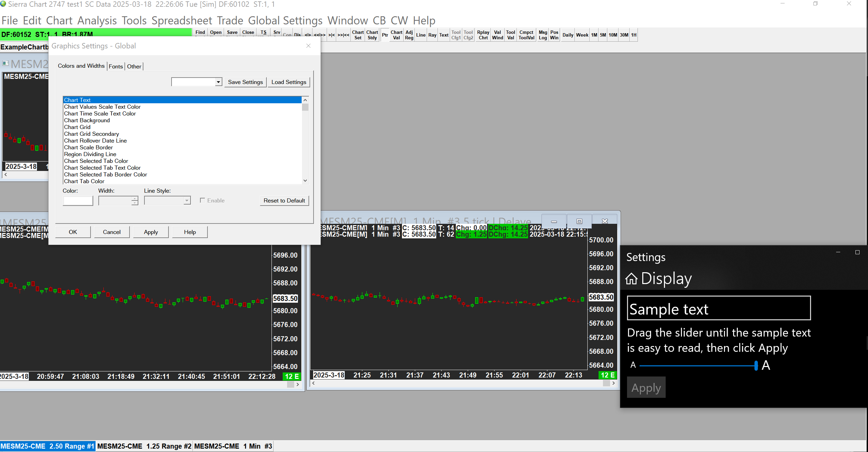The width and height of the screenshot is (868, 452).
Task: Click Settings home icon beside Display
Action: (x=631, y=279)
